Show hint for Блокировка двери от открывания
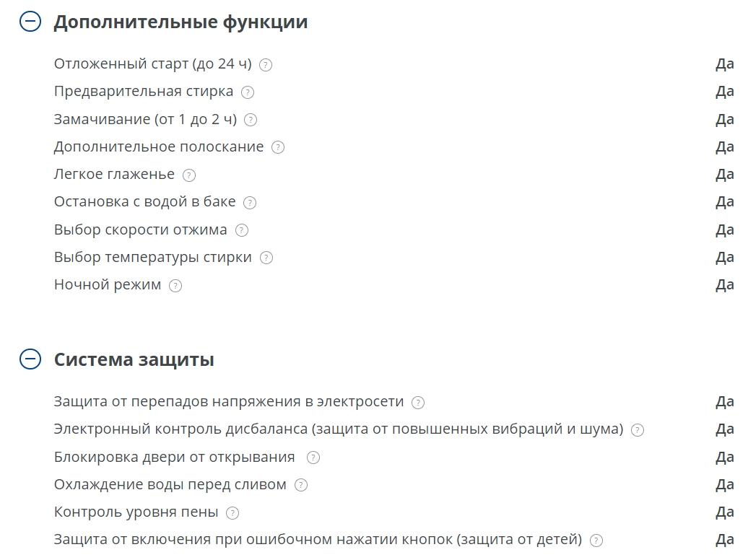748x560 pixels. (x=313, y=458)
